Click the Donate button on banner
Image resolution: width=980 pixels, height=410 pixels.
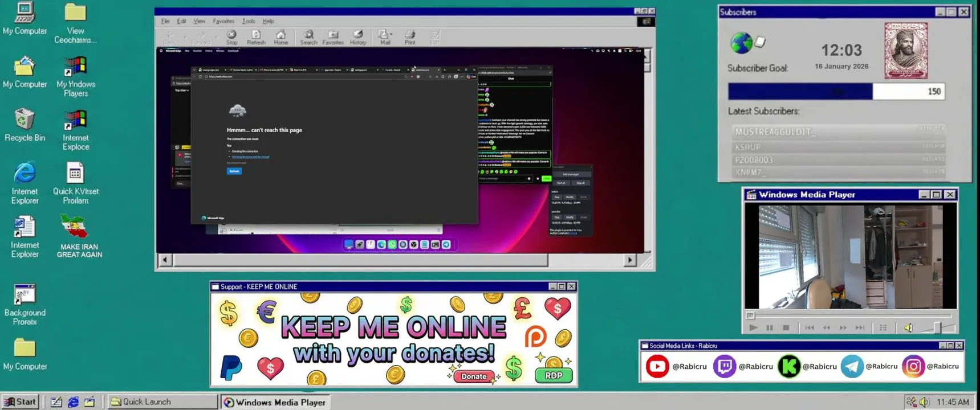(x=474, y=376)
